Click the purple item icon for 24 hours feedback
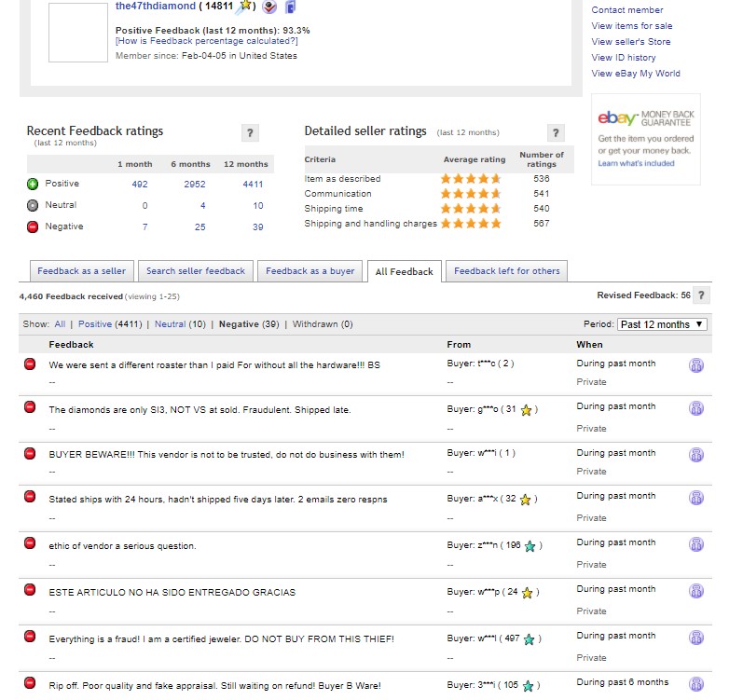 (x=696, y=498)
